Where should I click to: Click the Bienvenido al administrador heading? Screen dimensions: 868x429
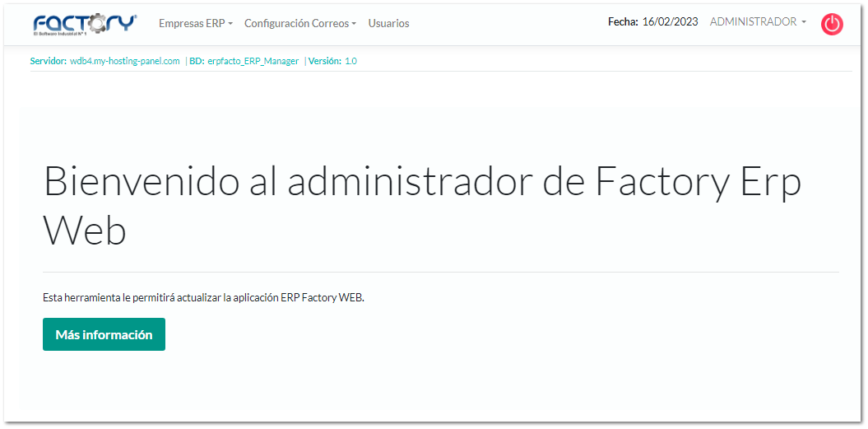(x=422, y=205)
